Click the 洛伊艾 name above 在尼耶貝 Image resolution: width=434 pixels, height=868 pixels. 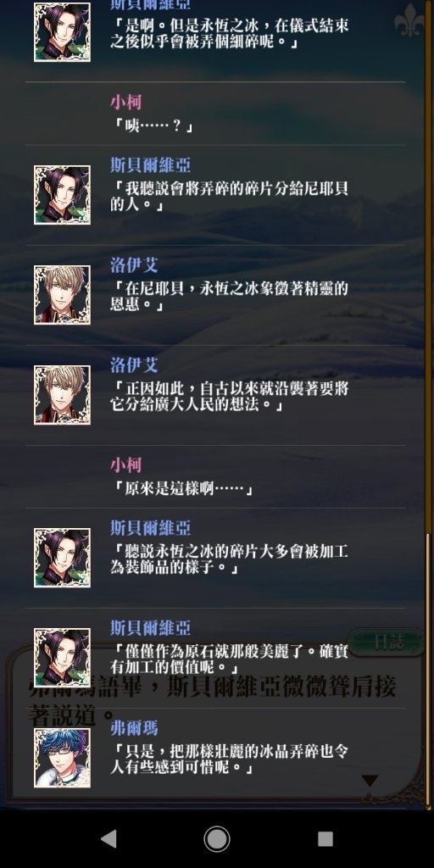[x=133, y=265]
